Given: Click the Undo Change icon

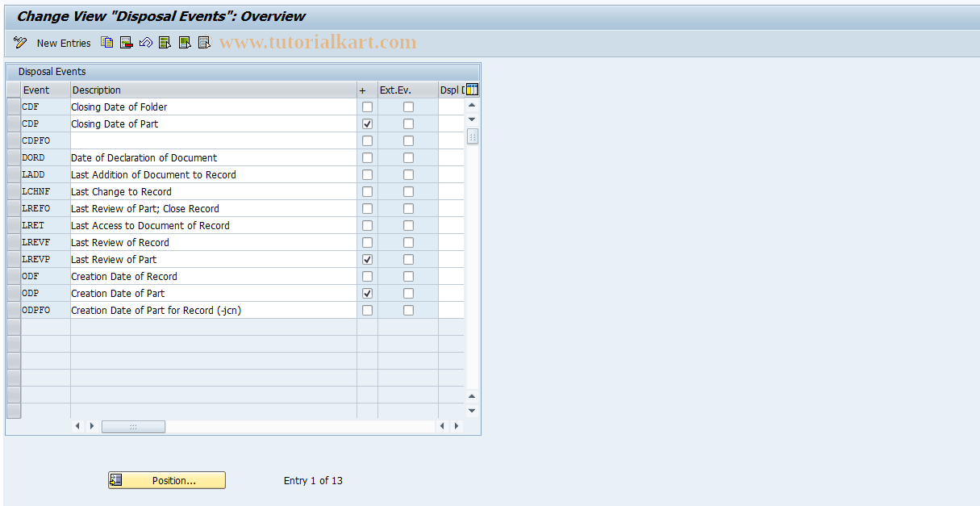Looking at the screenshot, I should tap(145, 43).
